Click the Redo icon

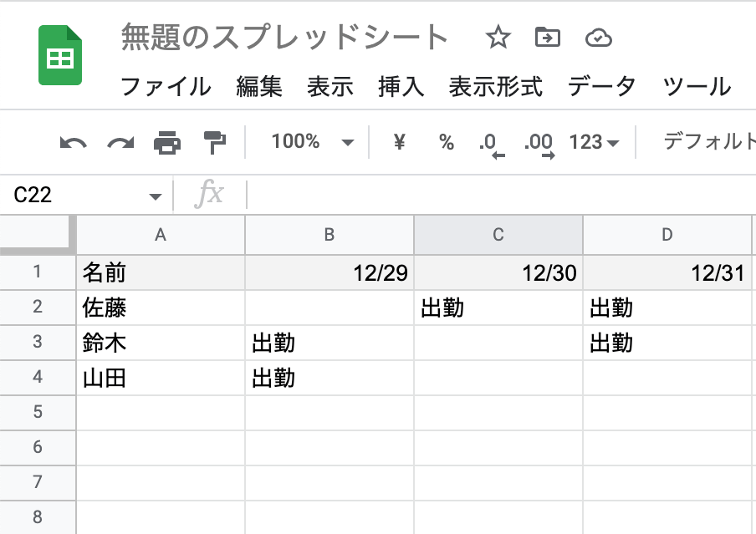(x=120, y=142)
